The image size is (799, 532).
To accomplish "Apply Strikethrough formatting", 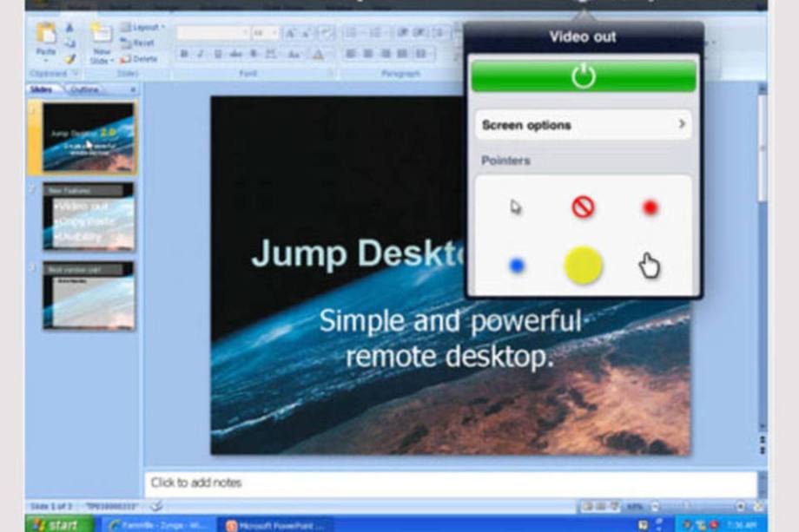I will [234, 54].
